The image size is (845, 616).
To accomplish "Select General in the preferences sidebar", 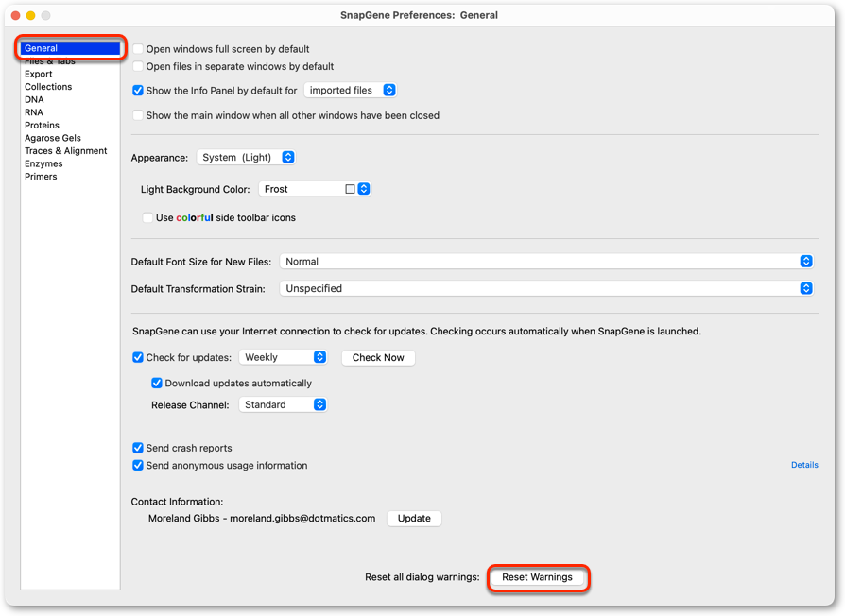I will [70, 48].
